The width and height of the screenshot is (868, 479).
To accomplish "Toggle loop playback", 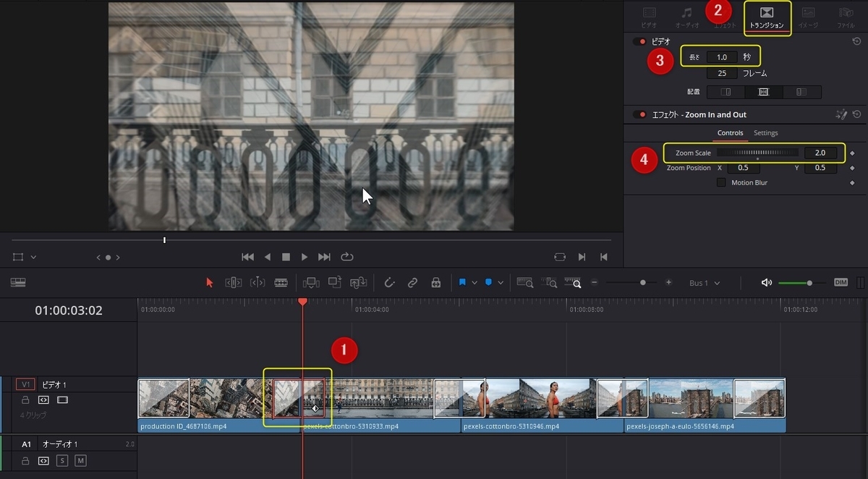I will (x=346, y=257).
